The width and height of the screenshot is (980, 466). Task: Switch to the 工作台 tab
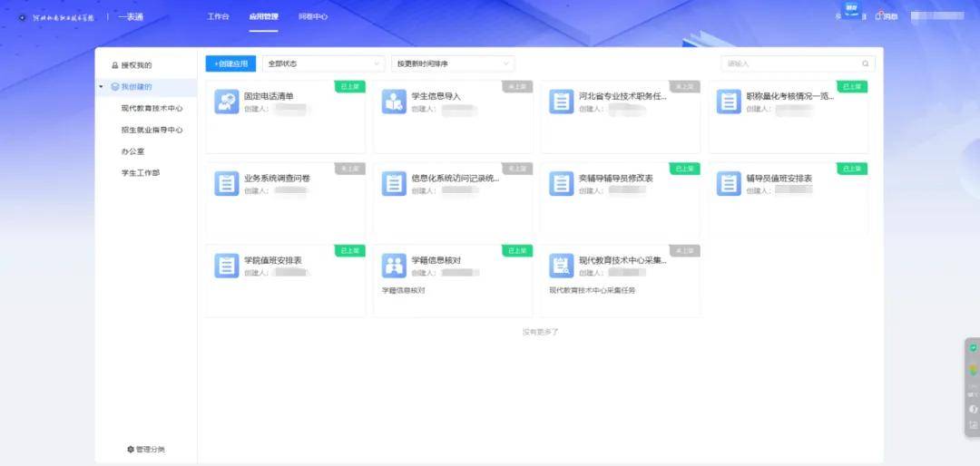point(218,16)
